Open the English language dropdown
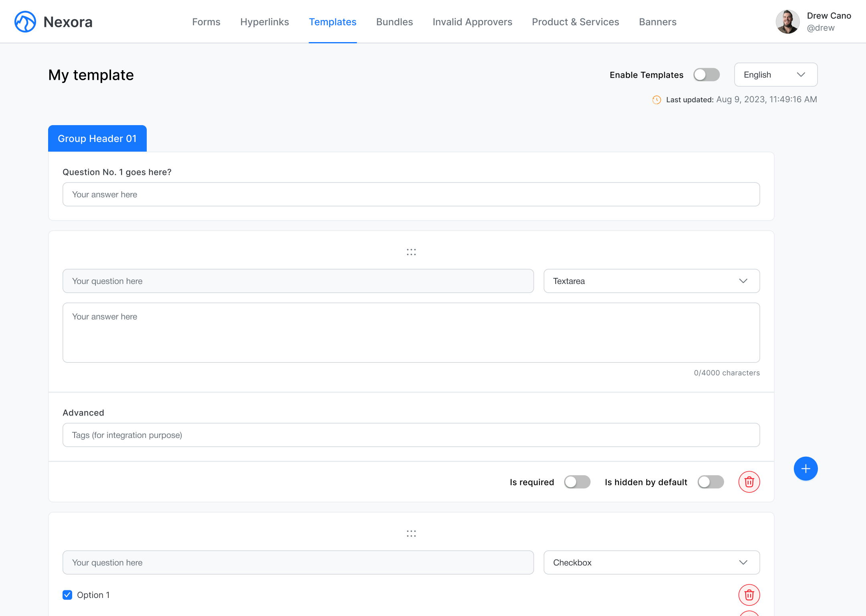 pos(775,75)
